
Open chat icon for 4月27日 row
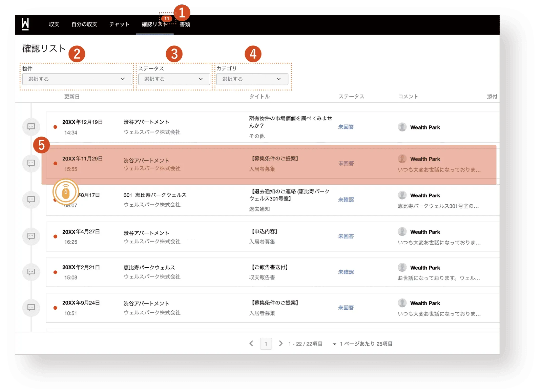(31, 236)
